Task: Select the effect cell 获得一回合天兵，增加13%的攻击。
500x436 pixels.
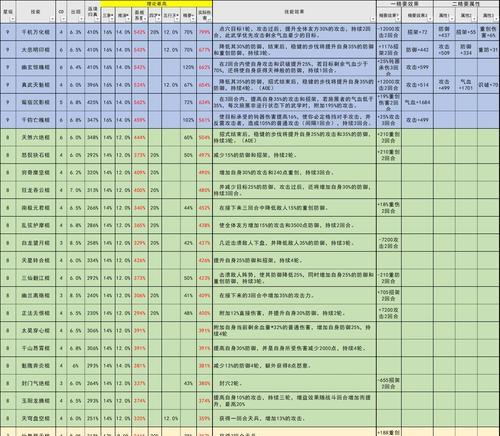Action: (x=294, y=418)
